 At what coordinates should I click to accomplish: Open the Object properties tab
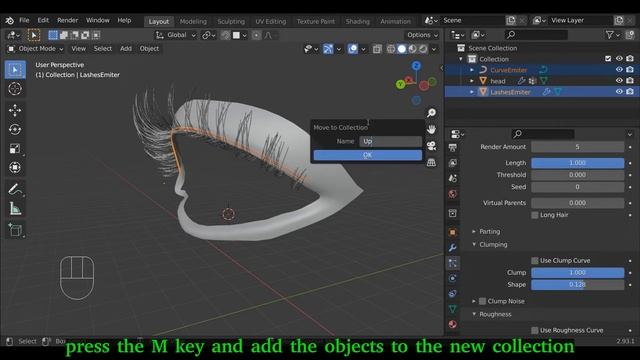[x=453, y=232]
